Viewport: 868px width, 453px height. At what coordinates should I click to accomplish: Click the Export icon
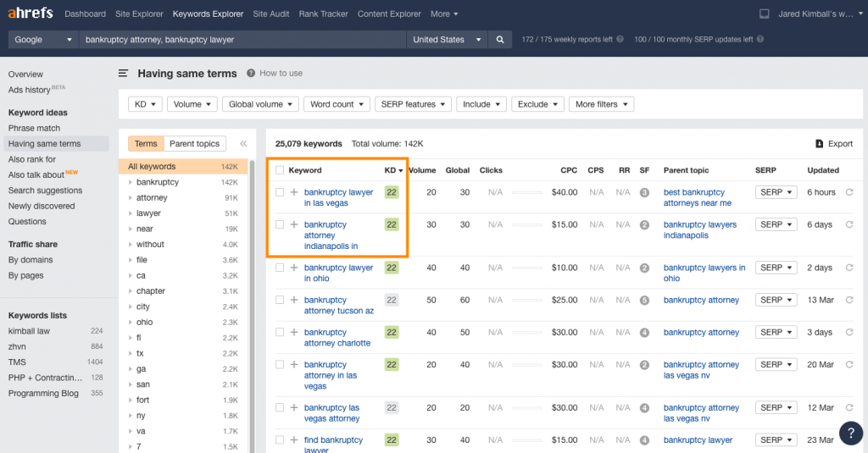pos(820,144)
